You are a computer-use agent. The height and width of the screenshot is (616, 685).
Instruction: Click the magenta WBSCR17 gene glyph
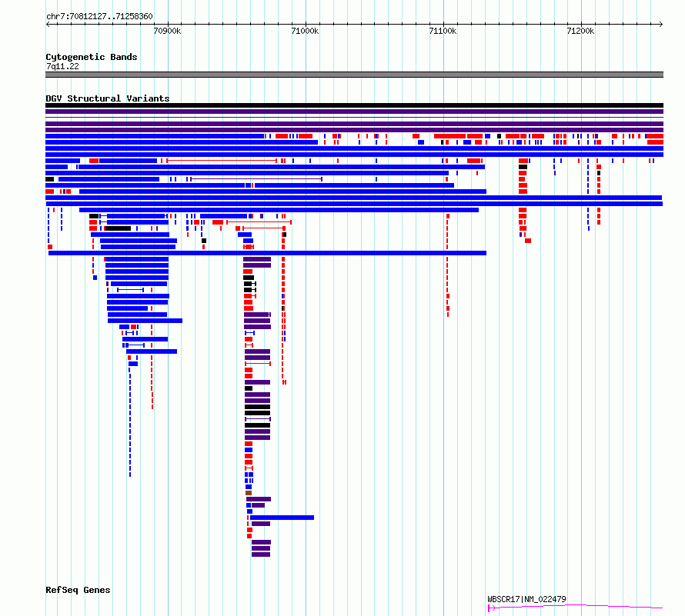coord(576,607)
